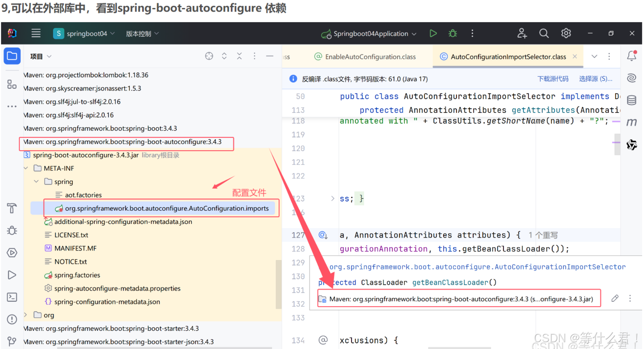Click 下载源代码 download sources link

(553, 79)
